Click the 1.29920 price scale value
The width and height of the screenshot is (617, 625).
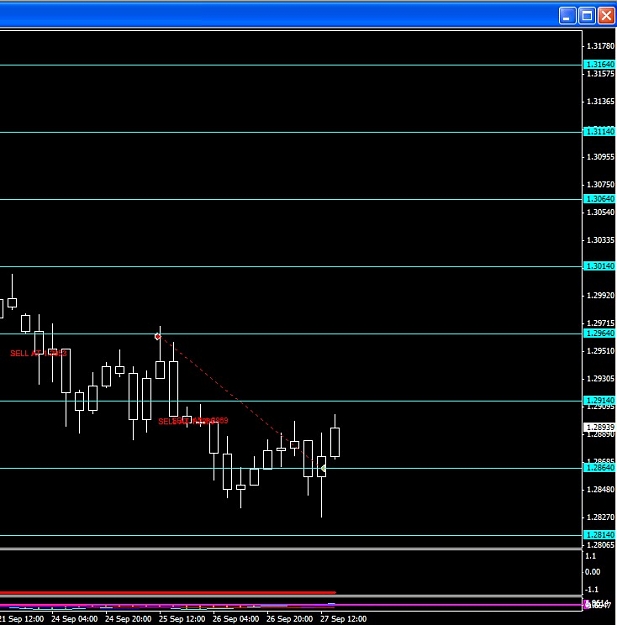pos(600,295)
